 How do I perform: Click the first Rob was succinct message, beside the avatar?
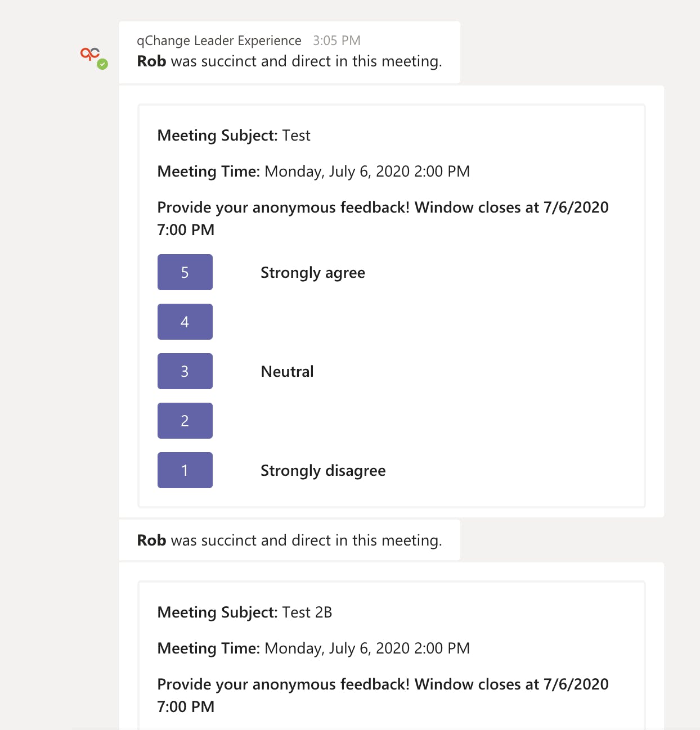(289, 61)
